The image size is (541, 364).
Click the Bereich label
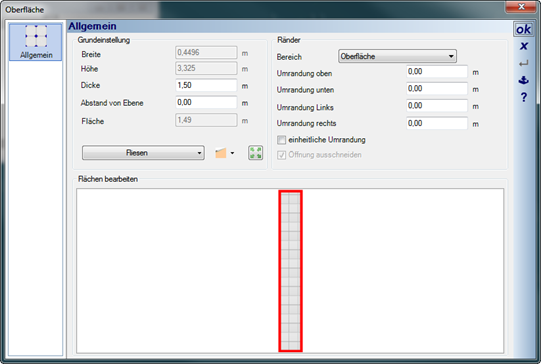(289, 57)
